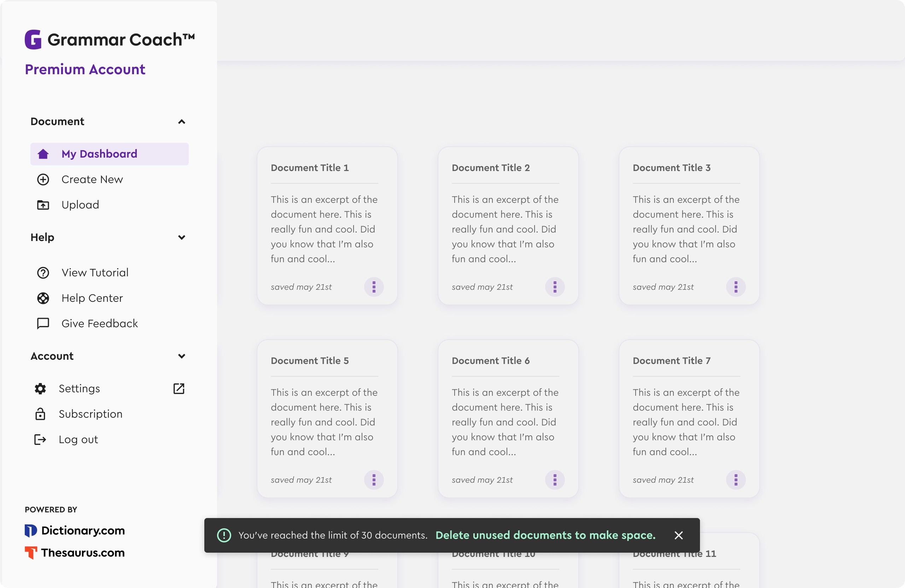Click the Grammar Coach title text
This screenshot has height=588, width=905.
[x=121, y=40]
